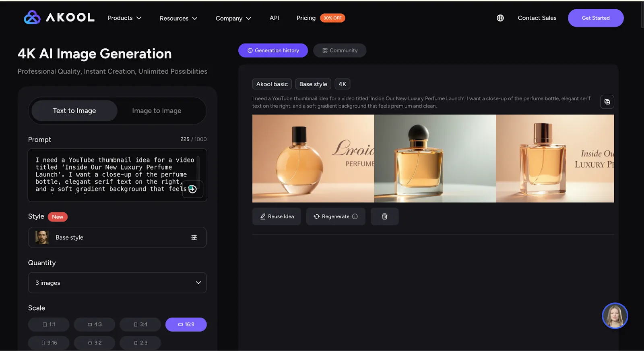The image size is (644, 351).
Task: Switch to Text to Image mode
Action: (x=74, y=110)
